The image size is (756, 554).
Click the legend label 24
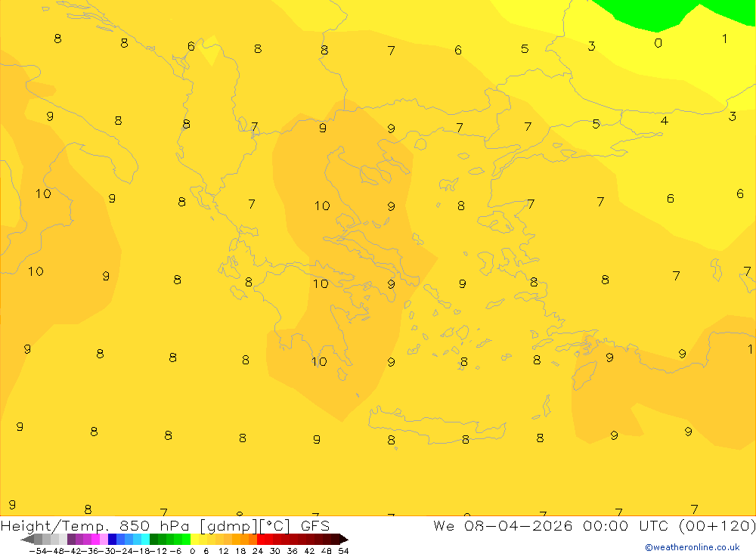[x=258, y=551]
